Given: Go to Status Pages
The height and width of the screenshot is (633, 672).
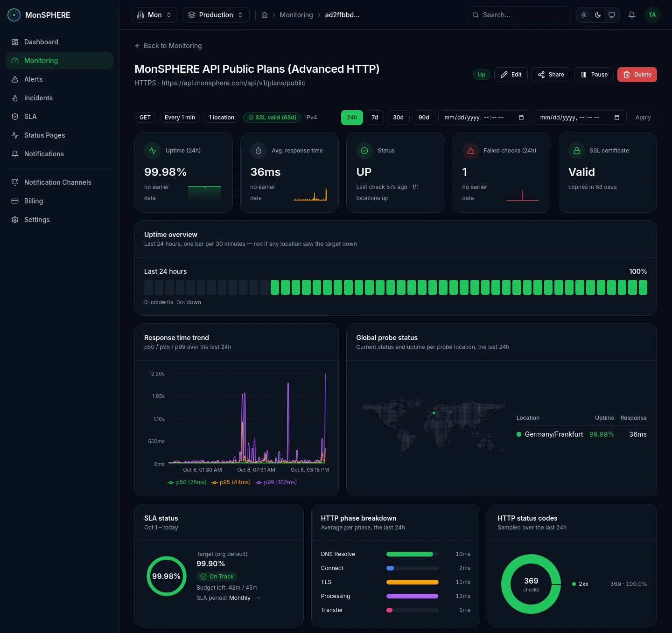Looking at the screenshot, I should tap(59, 135).
